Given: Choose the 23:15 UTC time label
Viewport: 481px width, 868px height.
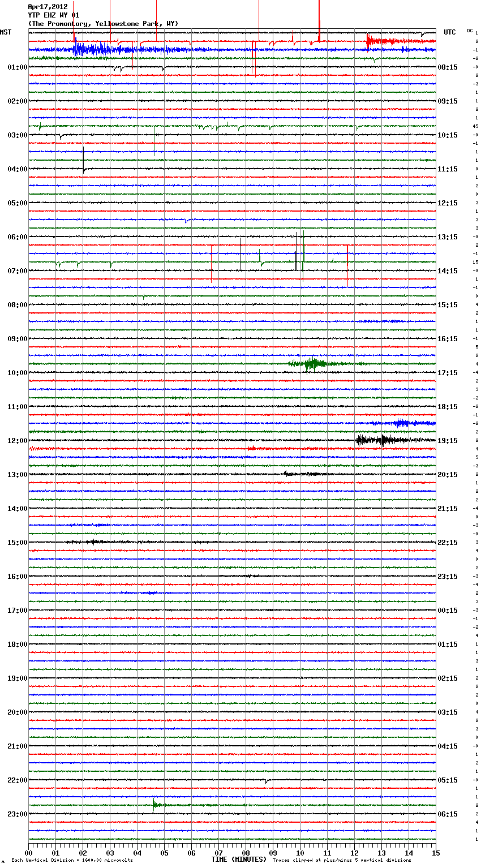Looking at the screenshot, I should point(448,577).
